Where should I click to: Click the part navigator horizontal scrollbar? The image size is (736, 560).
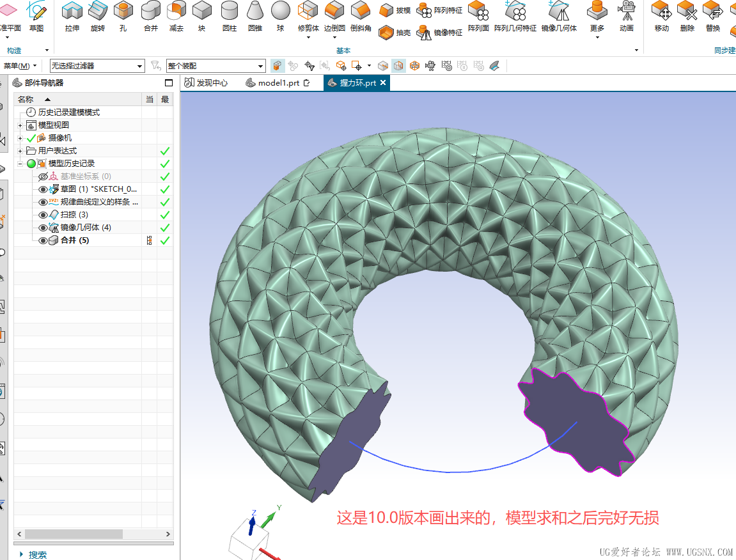(74, 534)
